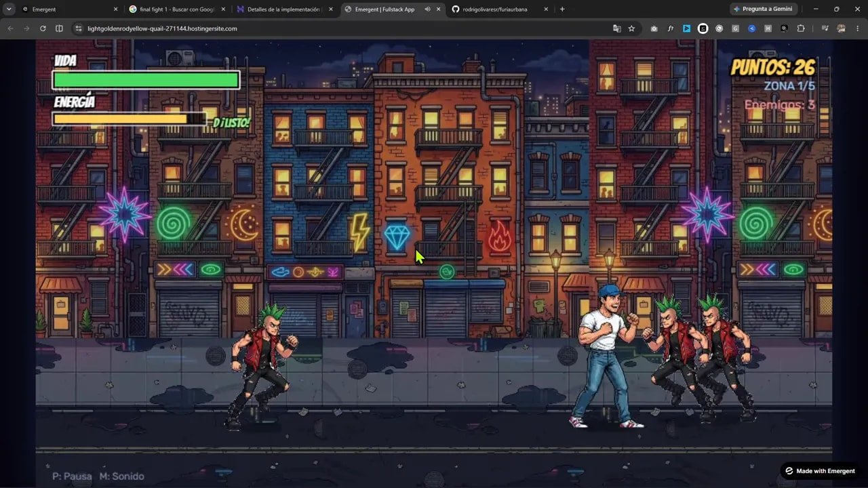Open the Extensions puzzle menu
The image size is (868, 488).
coord(801,28)
